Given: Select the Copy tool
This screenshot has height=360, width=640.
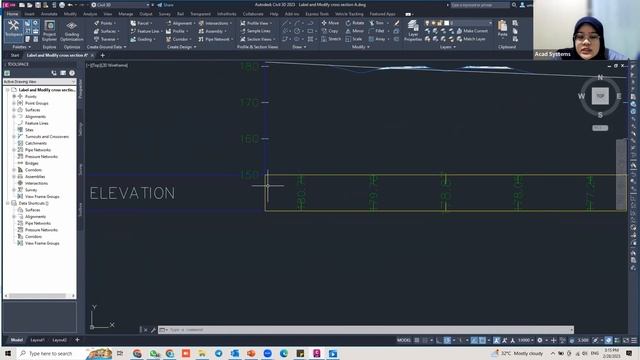Looking at the screenshot, I should click(330, 31).
